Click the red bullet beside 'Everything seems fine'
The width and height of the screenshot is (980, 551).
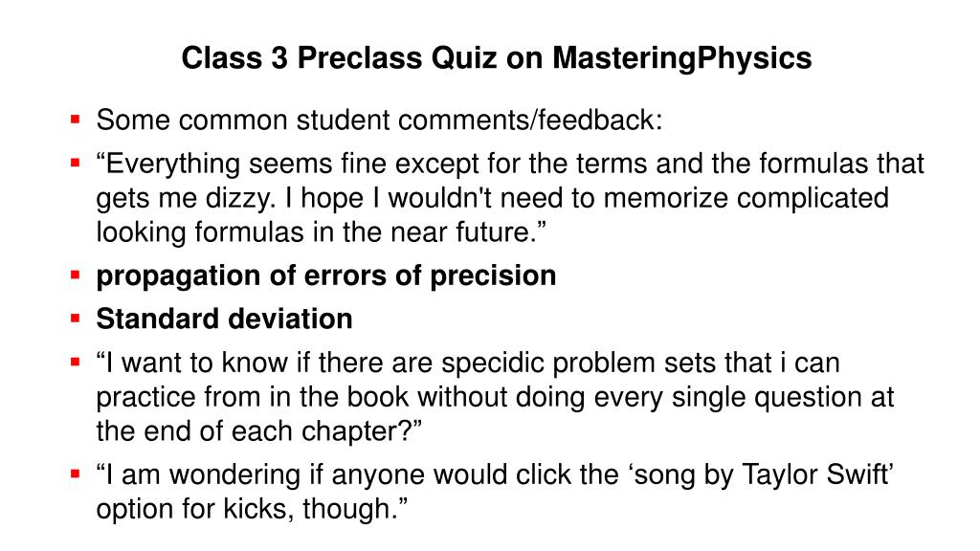click(x=76, y=163)
